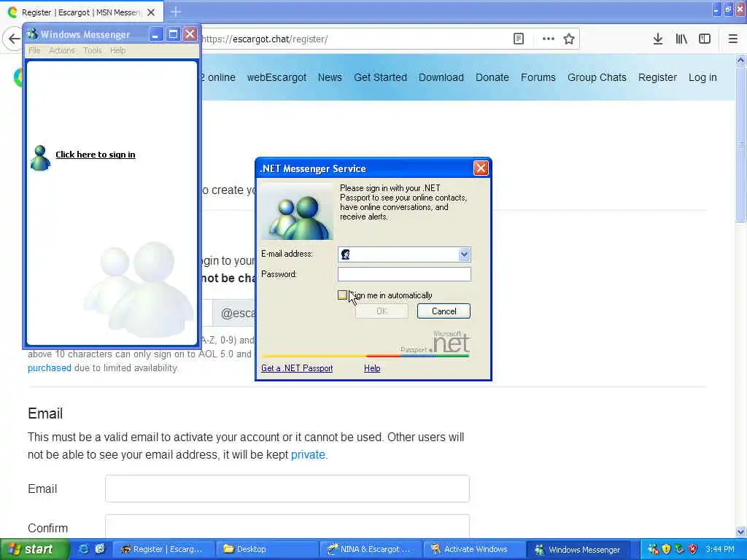Viewport: 747px width, 560px height.
Task: Open webEscargot in site navigation
Action: click(x=276, y=77)
